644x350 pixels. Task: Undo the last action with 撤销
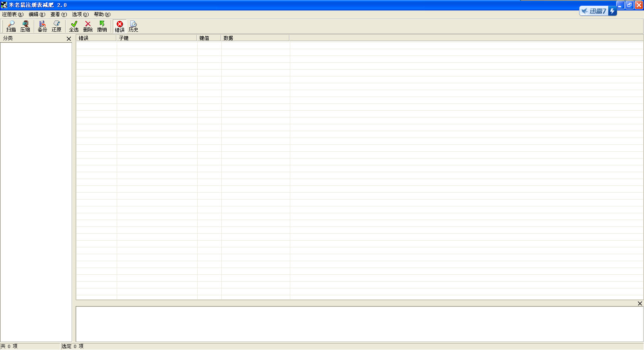(102, 27)
